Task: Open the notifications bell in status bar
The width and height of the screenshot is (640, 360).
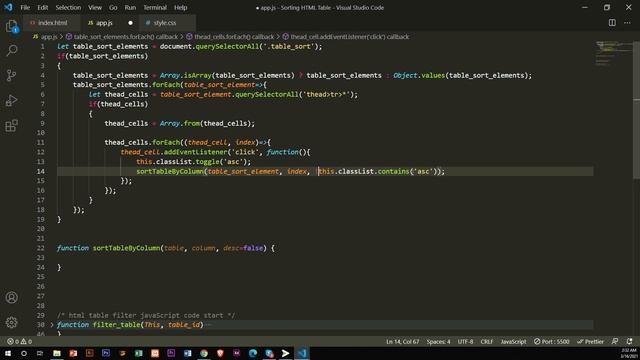Action: 630,342
